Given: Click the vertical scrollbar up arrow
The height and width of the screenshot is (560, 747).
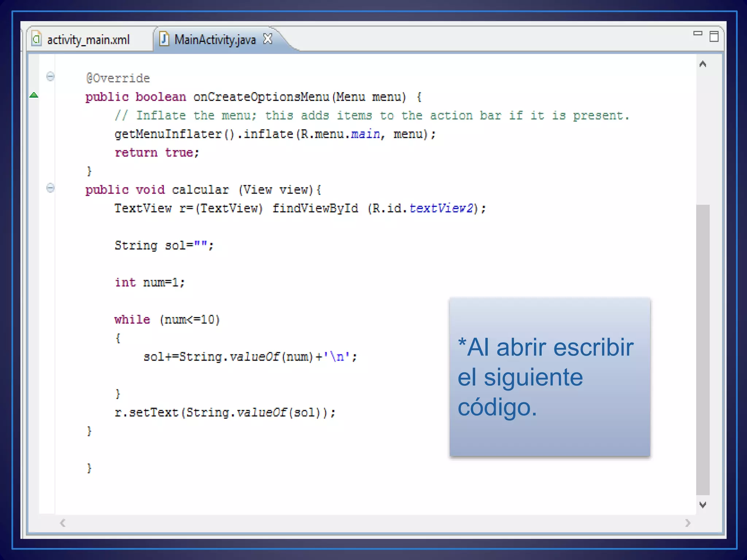Looking at the screenshot, I should point(703,64).
